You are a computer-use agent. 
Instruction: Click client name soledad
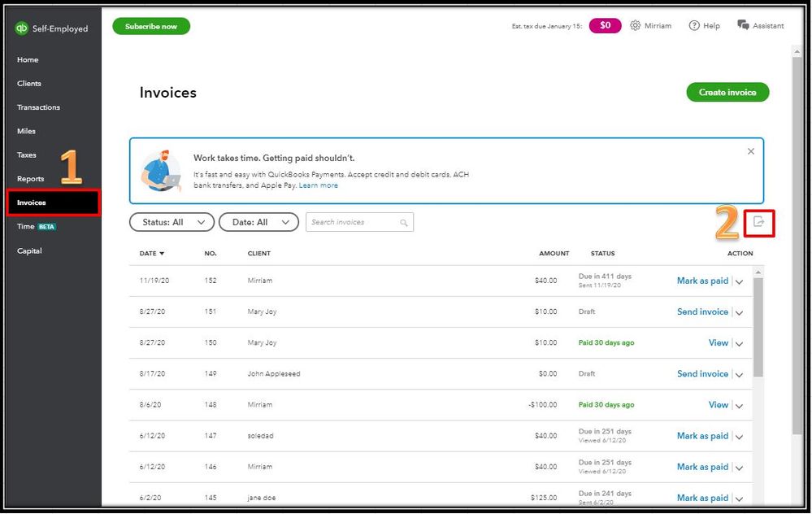(260, 436)
